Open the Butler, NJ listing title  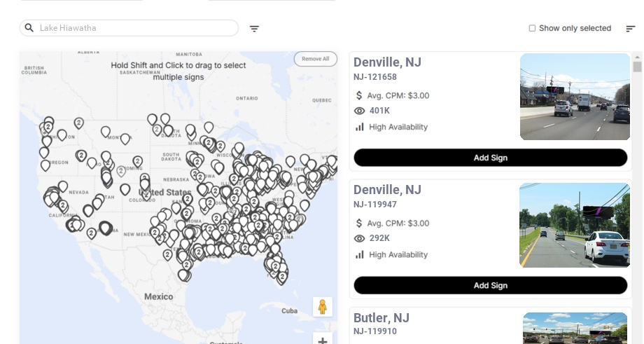(x=381, y=317)
